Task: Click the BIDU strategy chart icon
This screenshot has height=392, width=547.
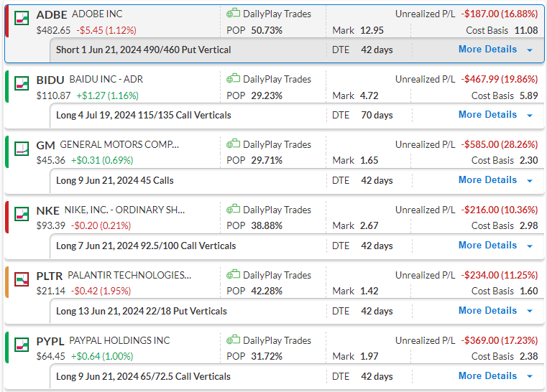Action: [22, 83]
